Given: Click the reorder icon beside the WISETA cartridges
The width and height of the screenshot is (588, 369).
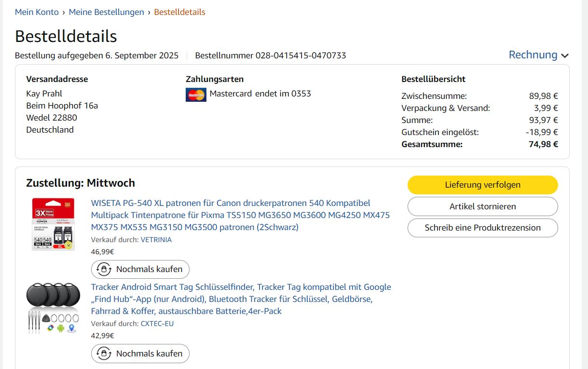Looking at the screenshot, I should [x=104, y=269].
